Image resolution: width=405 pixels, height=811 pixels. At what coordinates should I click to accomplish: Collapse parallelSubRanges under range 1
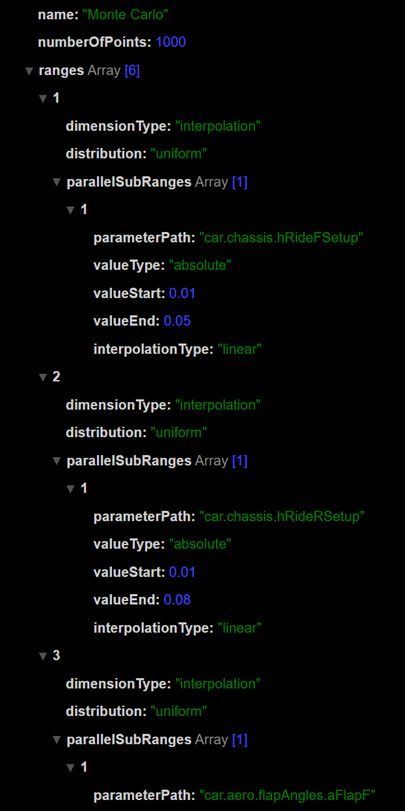point(57,183)
